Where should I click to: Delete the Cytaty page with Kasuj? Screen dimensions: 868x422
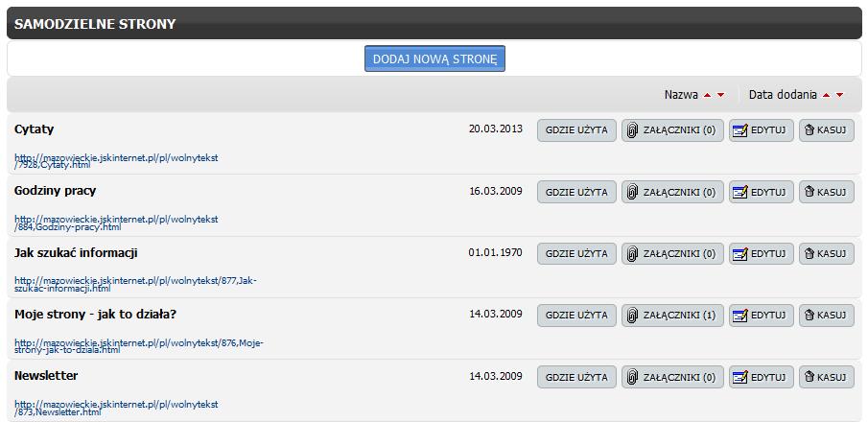(x=827, y=130)
